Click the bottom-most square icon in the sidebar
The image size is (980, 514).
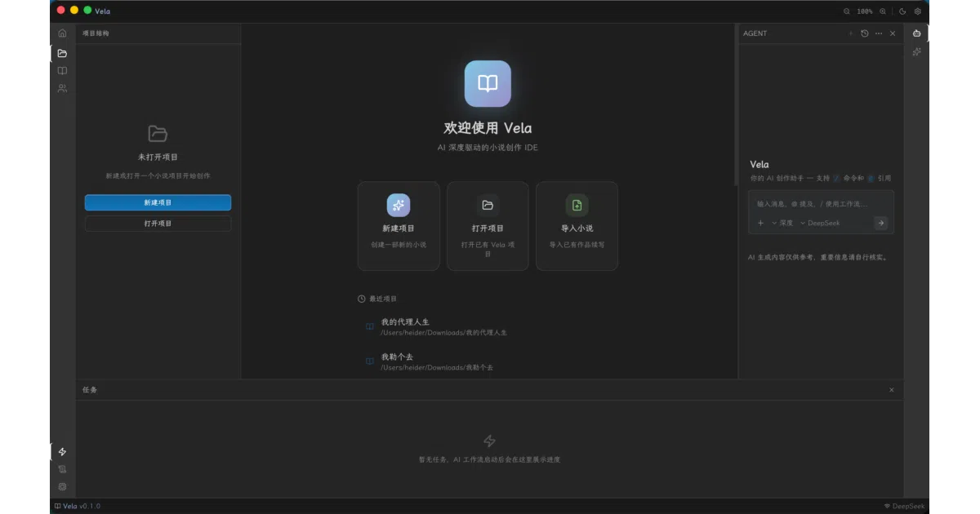coord(62,486)
